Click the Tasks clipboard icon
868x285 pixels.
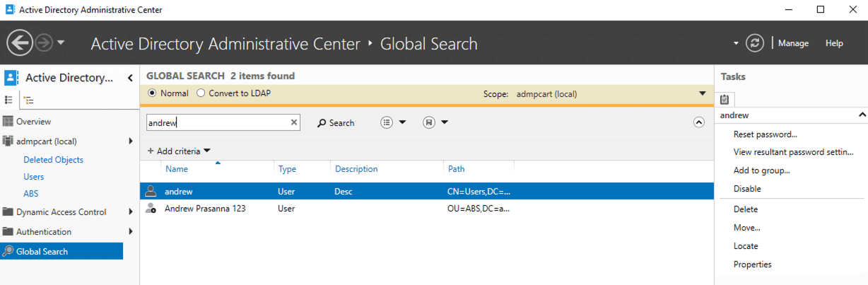(724, 100)
